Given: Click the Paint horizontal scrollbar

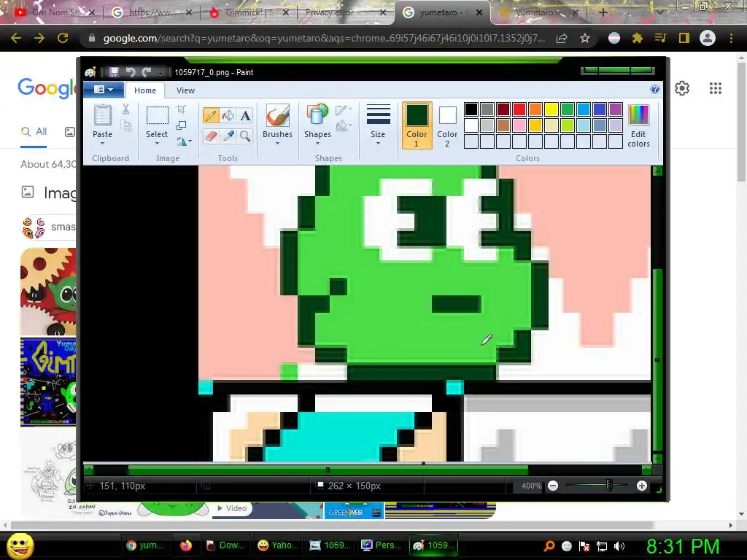Looking at the screenshot, I should pyautogui.click(x=328, y=470).
